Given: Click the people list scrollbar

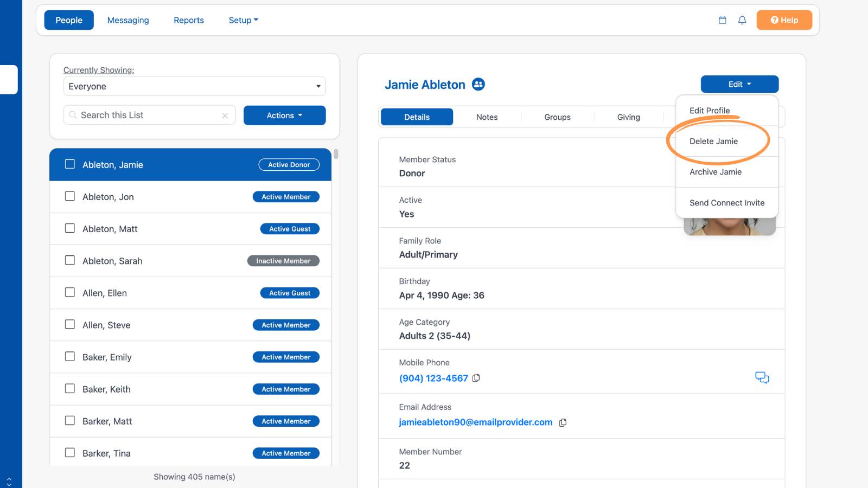Looking at the screenshot, I should coord(336,154).
